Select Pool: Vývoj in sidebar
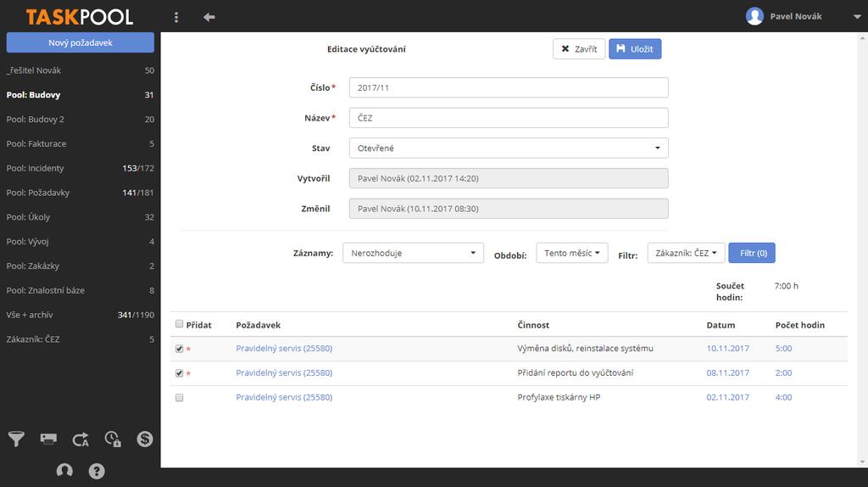Viewport: 868px width, 487px height. tap(81, 242)
